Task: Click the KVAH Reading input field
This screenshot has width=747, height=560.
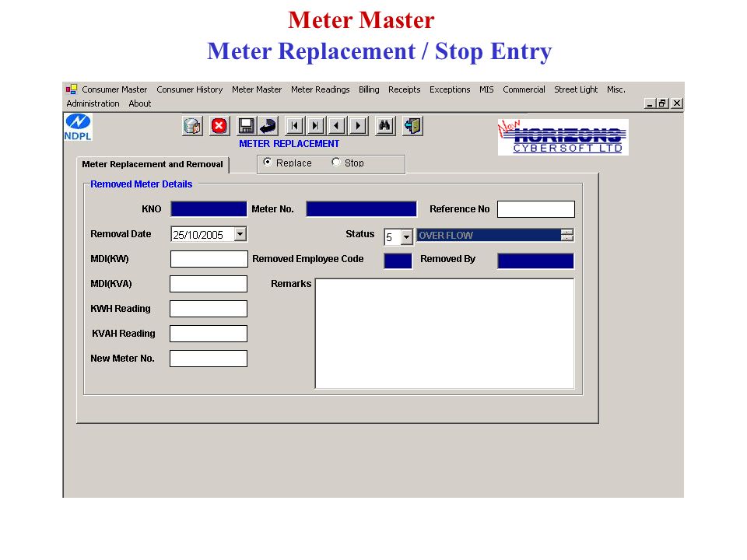Action: tap(209, 334)
